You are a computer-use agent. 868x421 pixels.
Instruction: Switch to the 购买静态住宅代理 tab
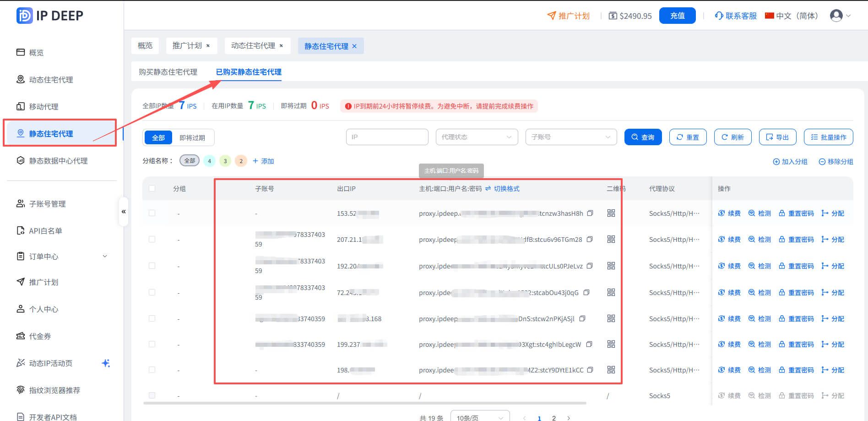pyautogui.click(x=168, y=72)
